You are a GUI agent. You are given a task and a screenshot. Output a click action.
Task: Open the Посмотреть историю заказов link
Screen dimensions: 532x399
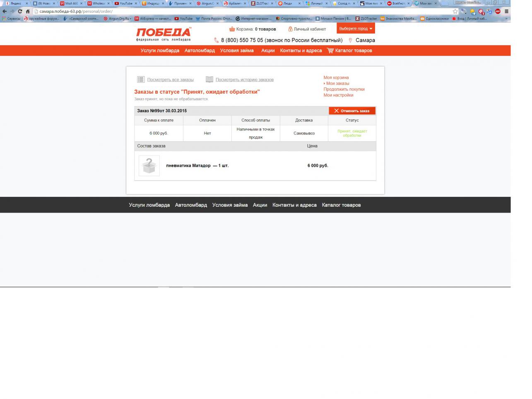[x=244, y=80]
